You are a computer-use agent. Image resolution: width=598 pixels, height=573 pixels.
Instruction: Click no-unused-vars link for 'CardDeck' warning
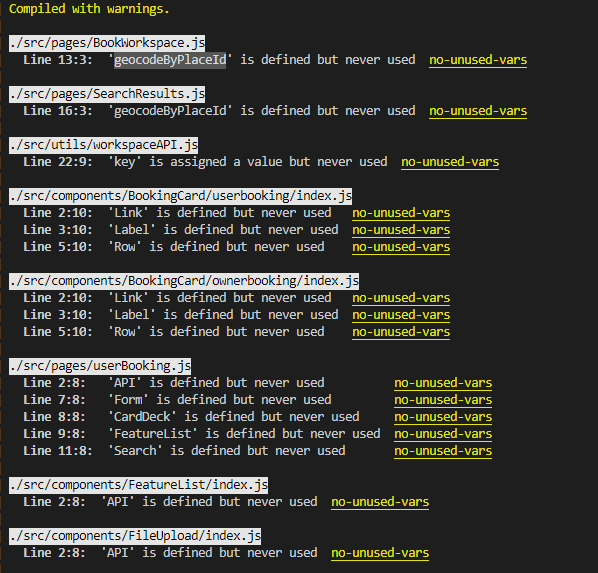443,417
